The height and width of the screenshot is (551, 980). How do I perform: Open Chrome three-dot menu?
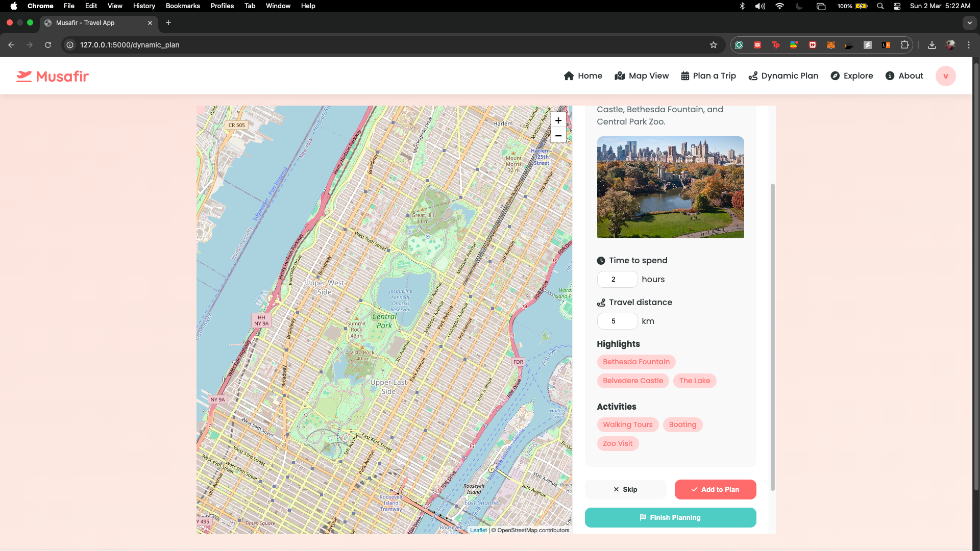tap(969, 45)
